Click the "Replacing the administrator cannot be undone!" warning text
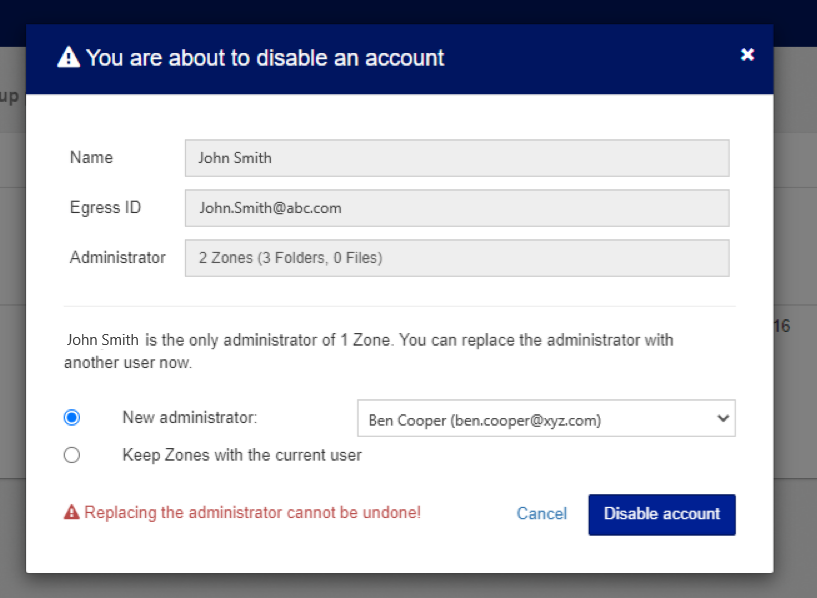The height and width of the screenshot is (598, 817). coord(252,512)
